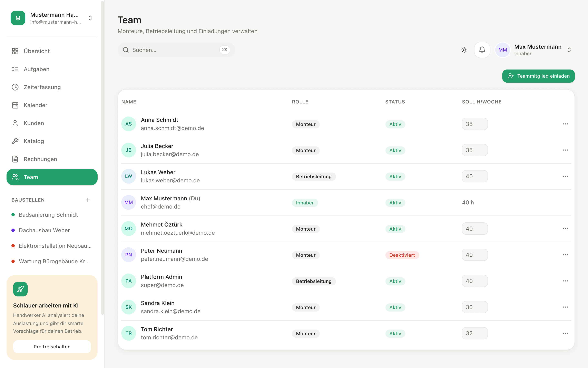Open Zeiterfassung in sidebar
This screenshot has width=588, height=368.
tap(52, 87)
